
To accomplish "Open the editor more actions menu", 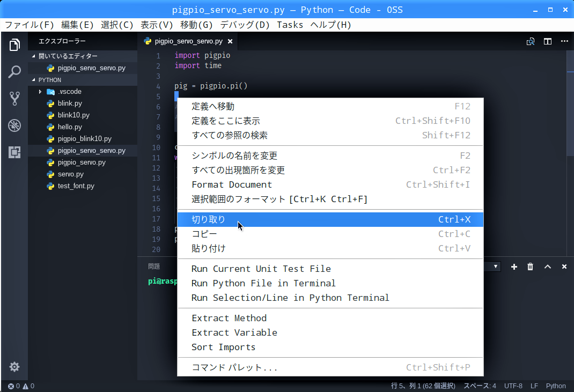I will click(x=564, y=41).
